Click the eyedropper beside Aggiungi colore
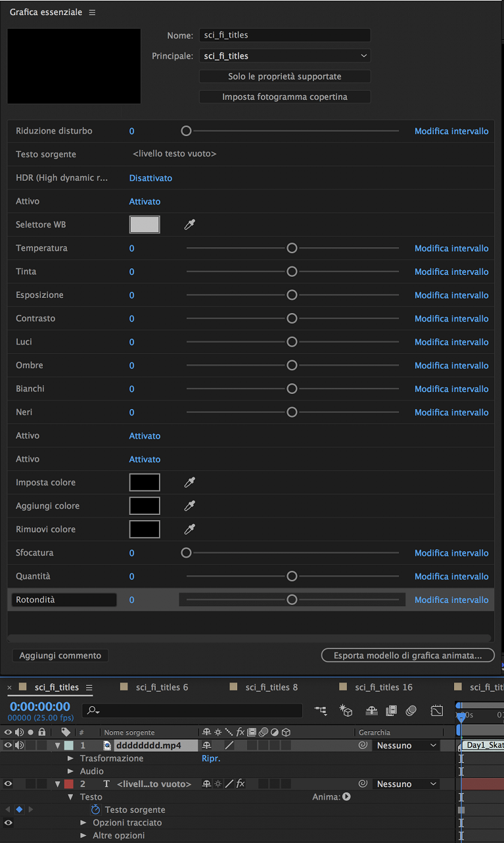The height and width of the screenshot is (843, 504). 190,506
